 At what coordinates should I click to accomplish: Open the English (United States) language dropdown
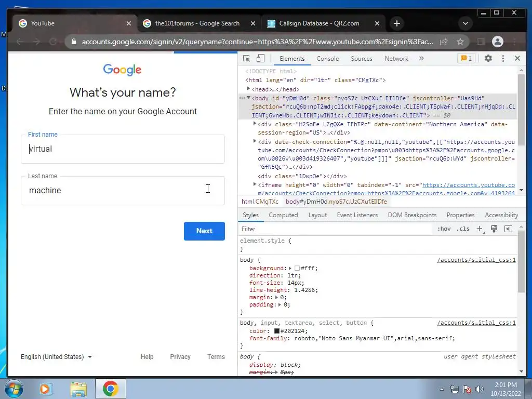pyautogui.click(x=56, y=357)
